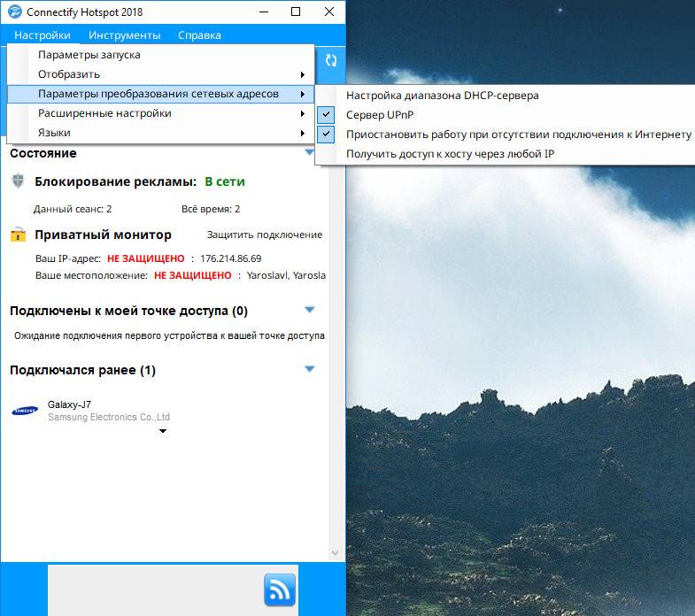Collapse the Подключался ранее section arrow
Image resolution: width=695 pixels, height=616 pixels.
(309, 369)
